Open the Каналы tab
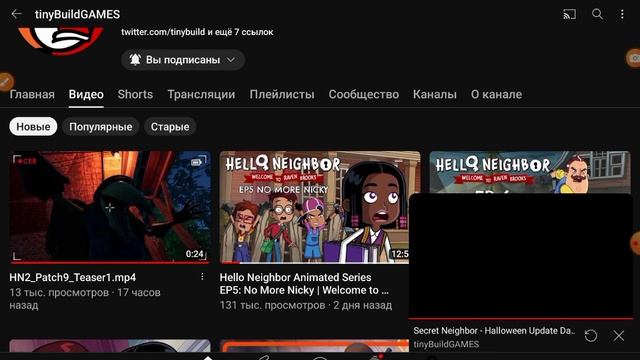 click(x=435, y=94)
